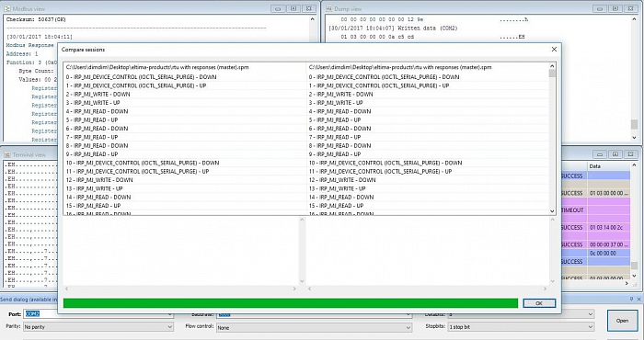The height and width of the screenshot is (340, 644).
Task: Select right row 7 - IRP_MJ_READ - UP
Action: 427,137
